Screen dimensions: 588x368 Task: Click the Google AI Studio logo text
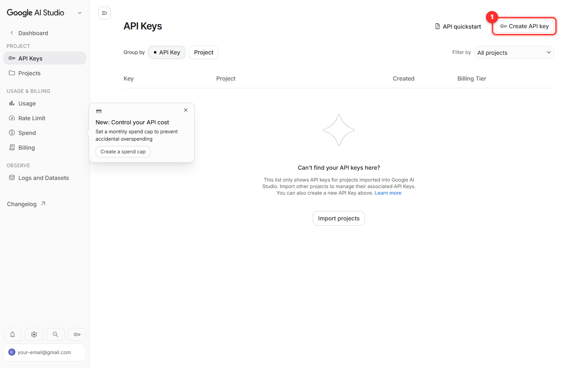point(36,13)
